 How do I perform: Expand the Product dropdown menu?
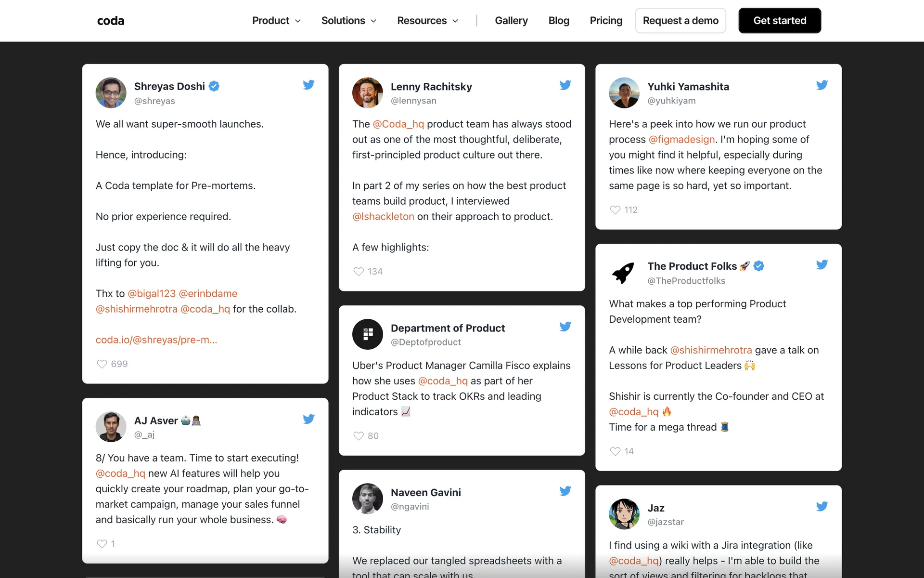tap(276, 21)
